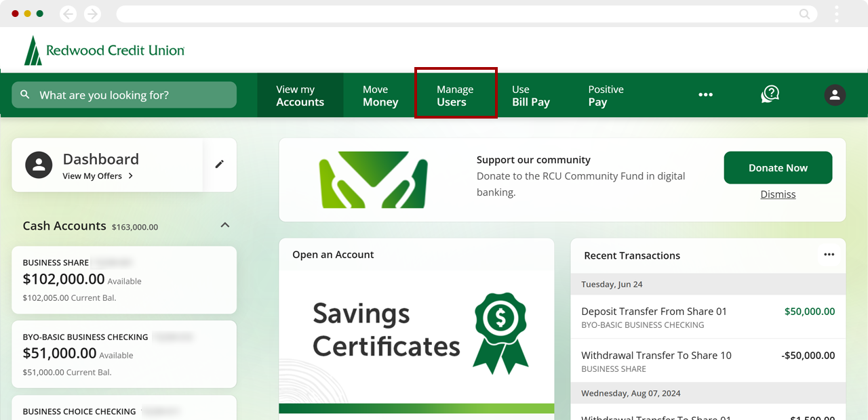Click the RCU Community Fund logo graphic
The image size is (868, 420).
pos(374,180)
